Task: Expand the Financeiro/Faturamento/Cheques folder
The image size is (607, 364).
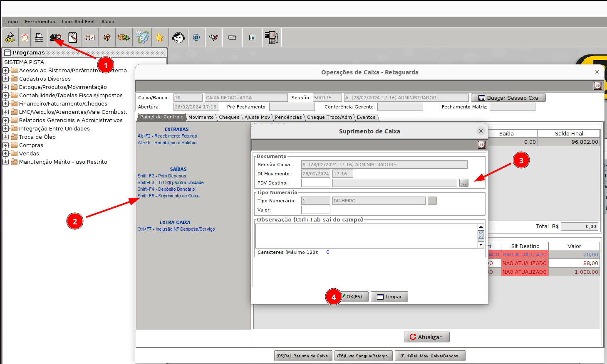Action: 6,104
